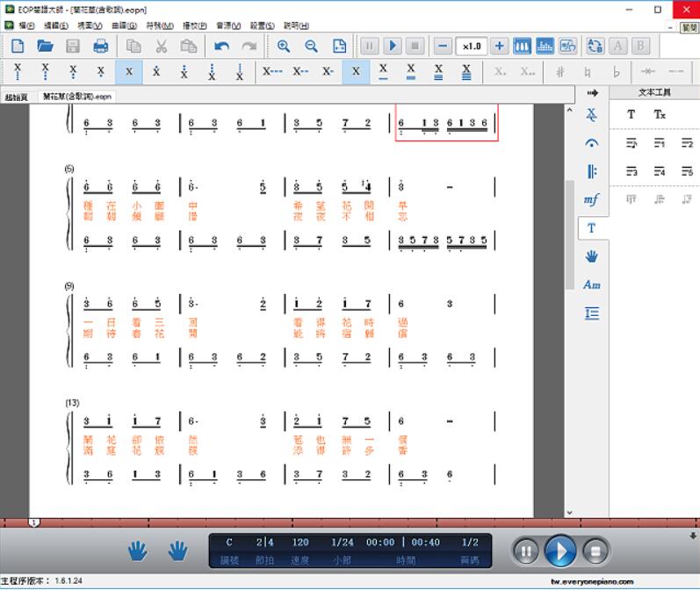Select the quadruple-underline X note duration
The height and width of the screenshot is (590, 700).
(x=466, y=72)
